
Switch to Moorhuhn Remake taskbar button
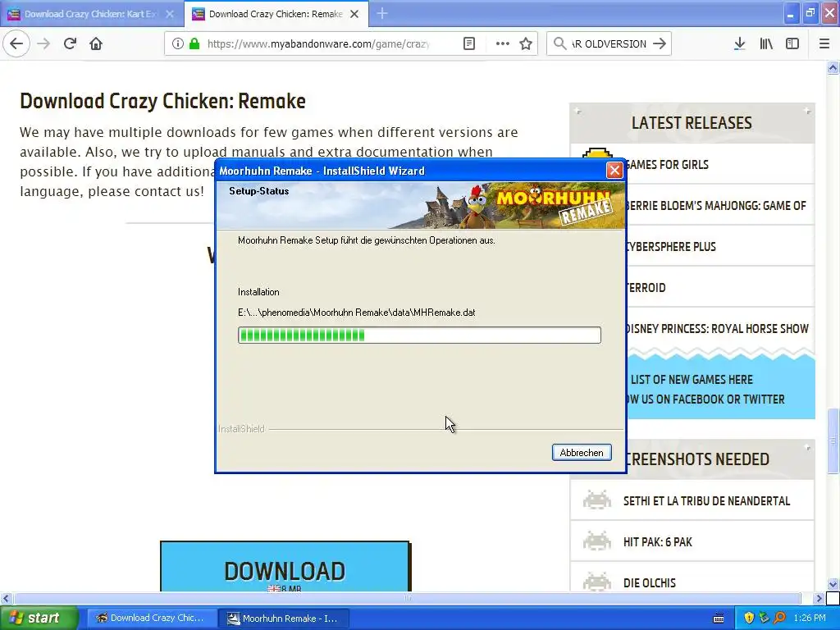[x=284, y=619]
